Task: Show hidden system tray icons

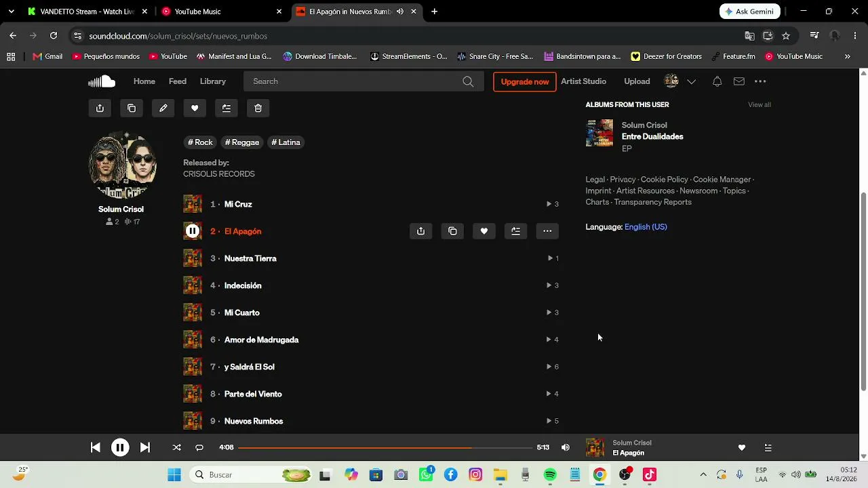Action: click(x=703, y=474)
